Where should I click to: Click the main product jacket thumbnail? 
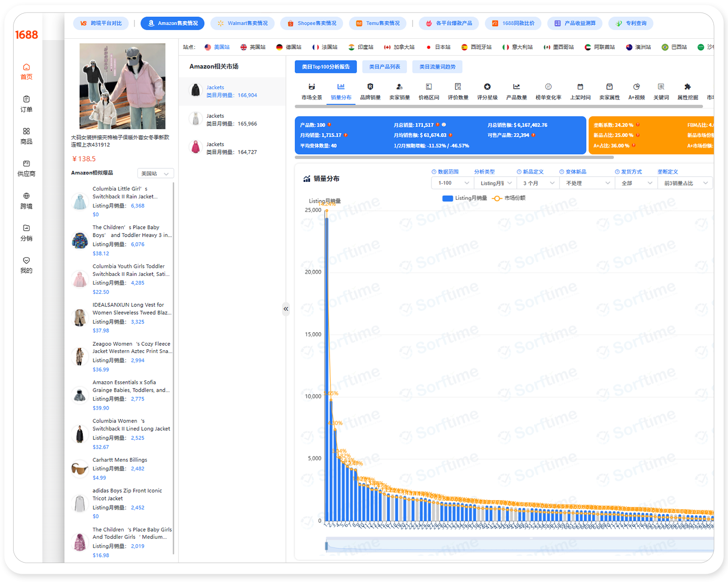122,86
